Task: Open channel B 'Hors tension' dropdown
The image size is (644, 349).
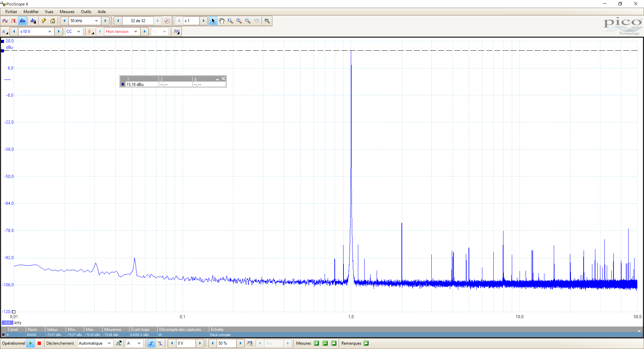Action: [136, 32]
